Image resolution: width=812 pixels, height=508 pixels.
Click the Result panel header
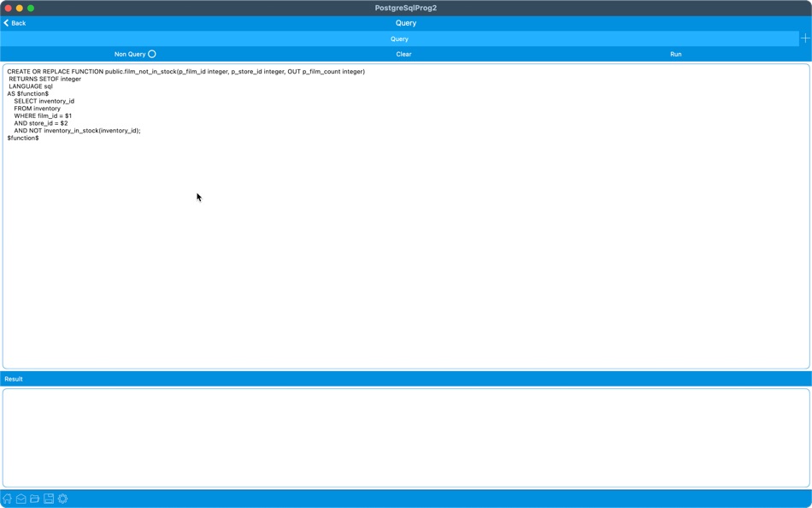pos(15,379)
